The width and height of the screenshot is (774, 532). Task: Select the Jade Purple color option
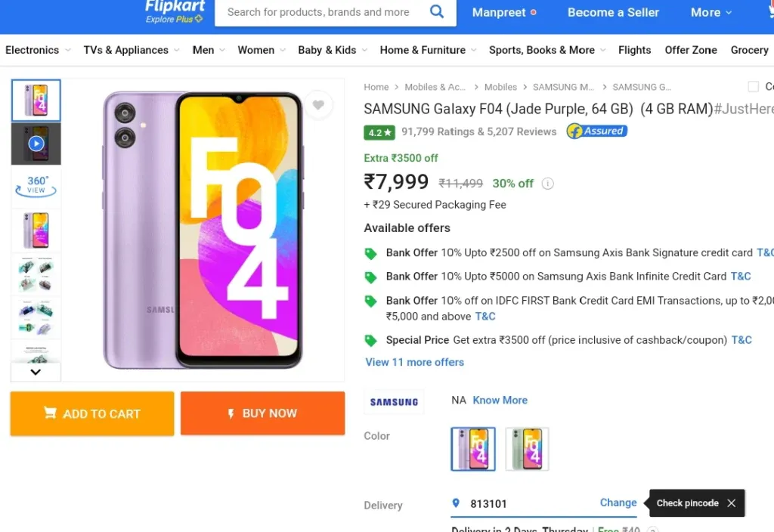point(473,449)
